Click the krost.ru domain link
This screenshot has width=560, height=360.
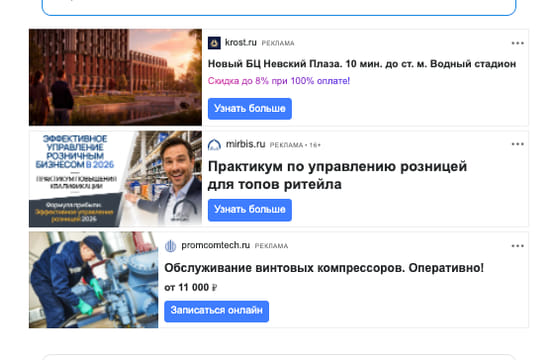click(241, 42)
